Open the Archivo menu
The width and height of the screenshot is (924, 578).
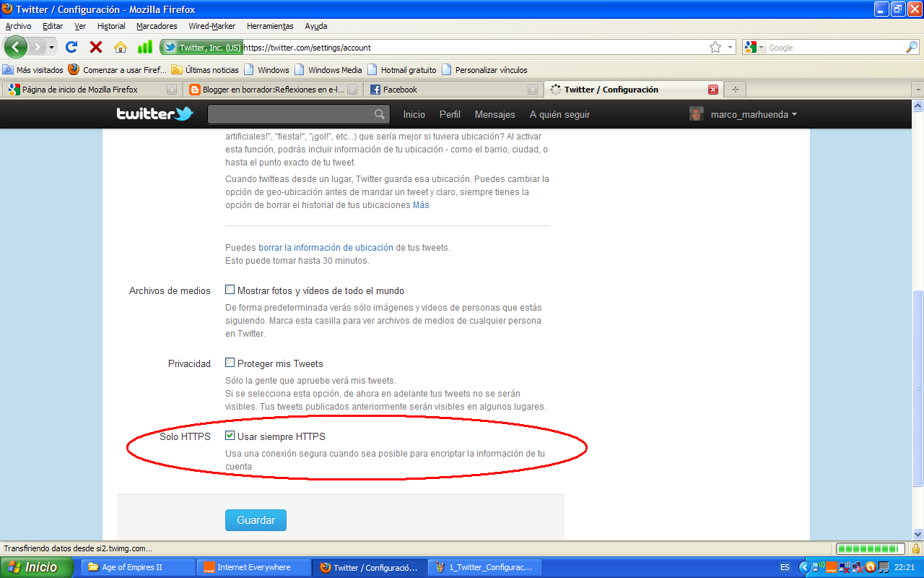[x=19, y=26]
